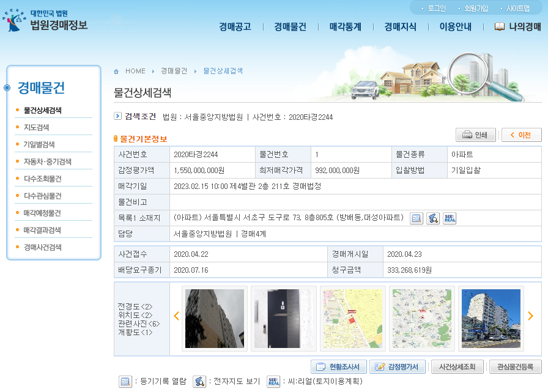Image resolution: width=548 pixels, height=392 pixels.
Task: Open the 감정평가서 document
Action: pyautogui.click(x=398, y=367)
